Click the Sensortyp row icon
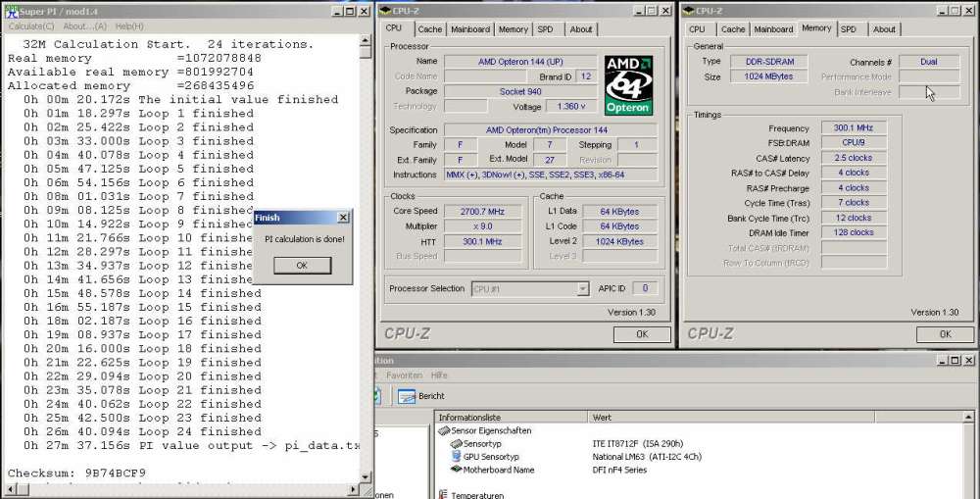This screenshot has width=980, height=499. 457,444
